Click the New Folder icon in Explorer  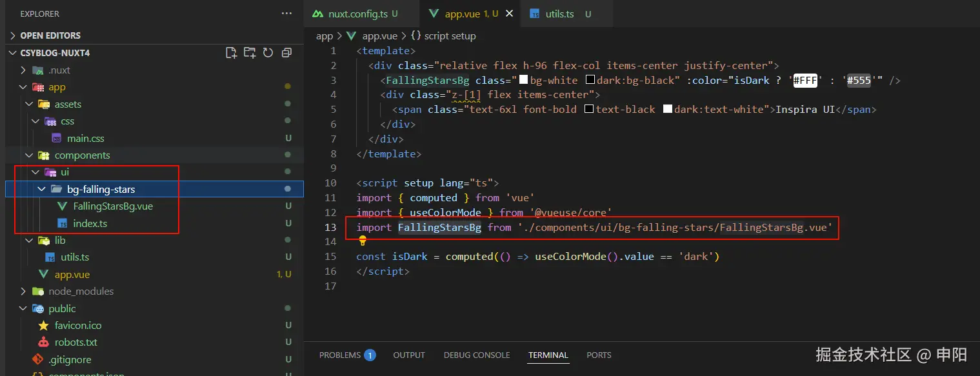[250, 53]
